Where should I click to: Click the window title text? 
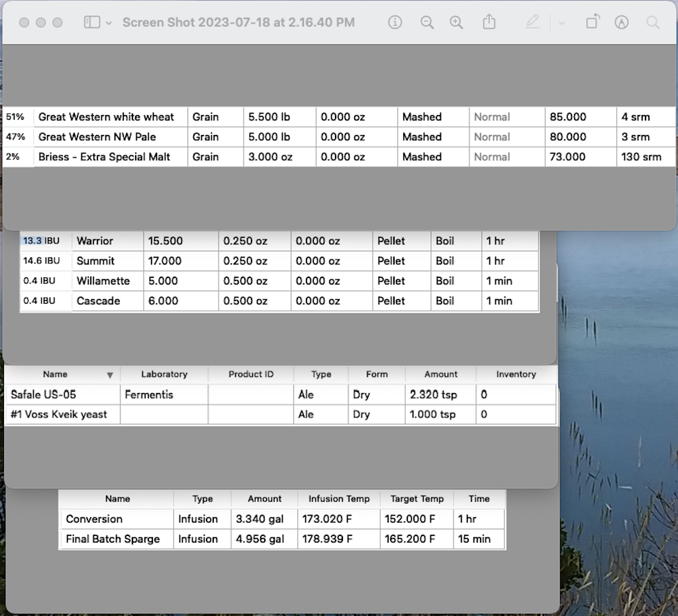click(x=238, y=22)
